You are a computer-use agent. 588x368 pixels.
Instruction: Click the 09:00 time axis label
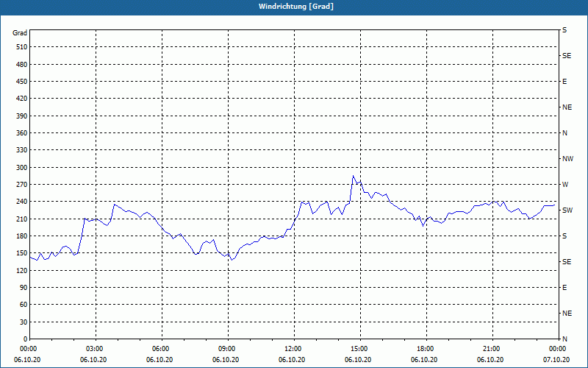click(x=228, y=349)
